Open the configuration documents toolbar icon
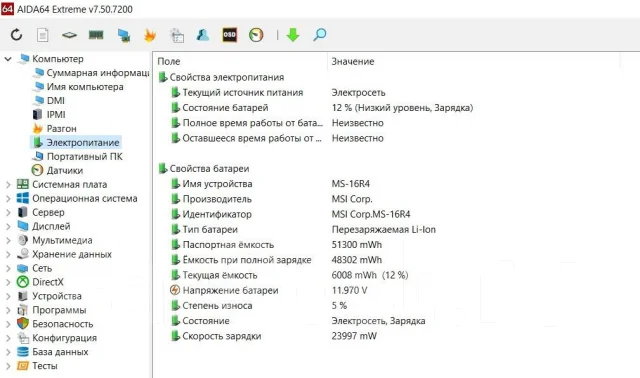Image resolution: width=640 pixels, height=378 pixels. (x=177, y=35)
